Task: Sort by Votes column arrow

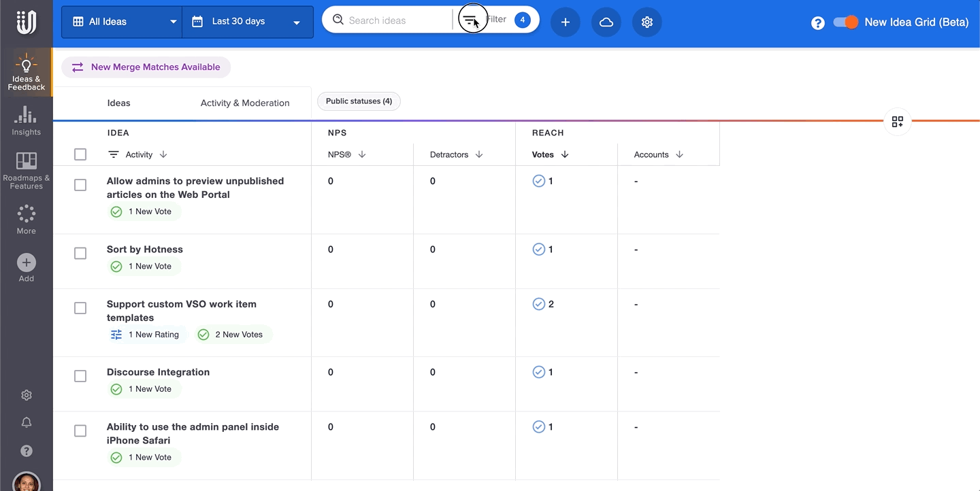Action: [x=565, y=154]
